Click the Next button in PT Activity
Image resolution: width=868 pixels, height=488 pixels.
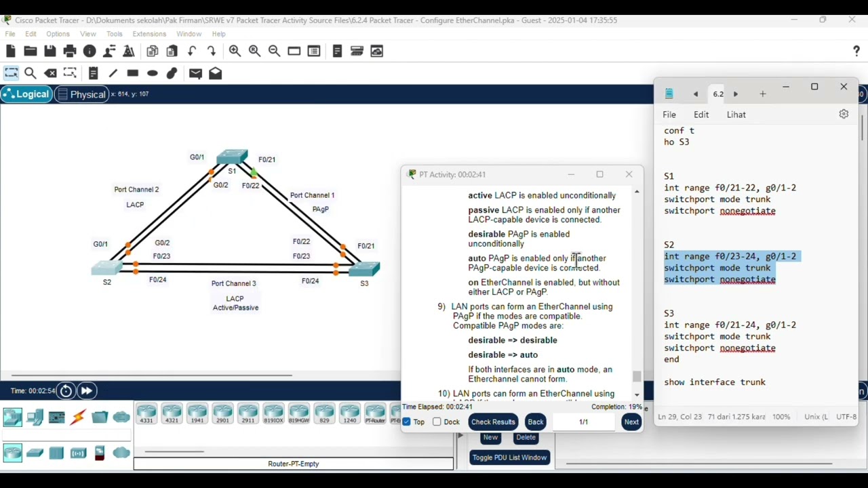click(631, 422)
